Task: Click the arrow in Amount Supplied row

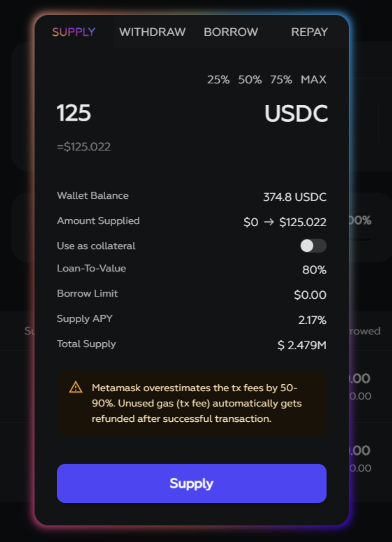Action: [269, 222]
